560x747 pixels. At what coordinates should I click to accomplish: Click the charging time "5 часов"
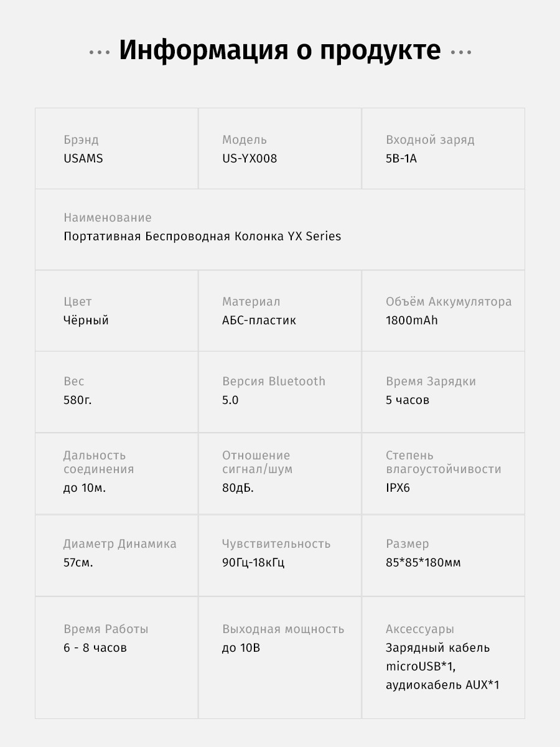[408, 400]
